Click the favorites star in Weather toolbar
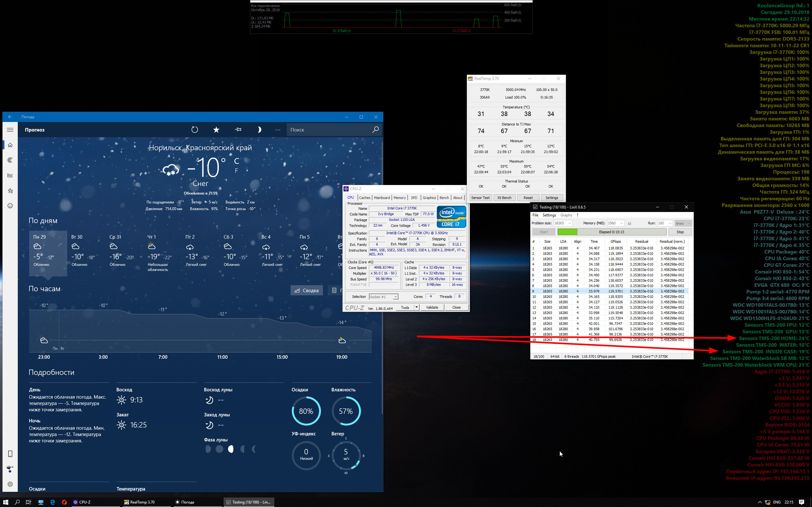The width and height of the screenshot is (812, 507). (x=216, y=130)
